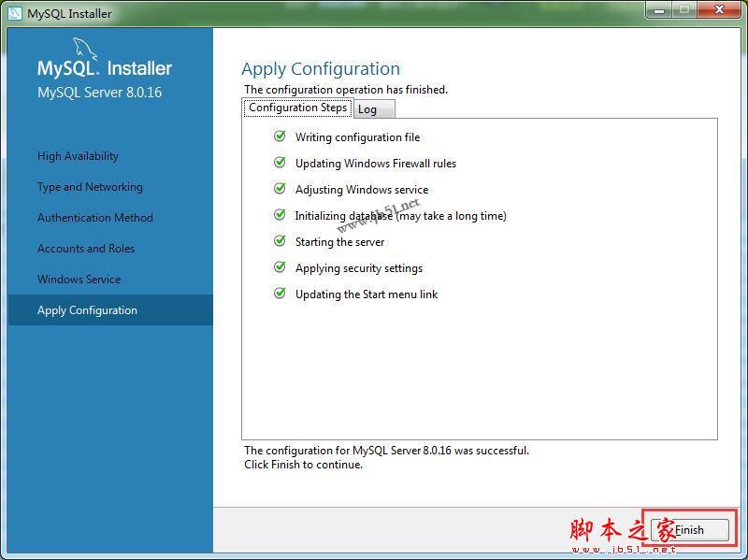This screenshot has height=560, width=748.
Task: Select the checkmark beside Adjusting Windows service
Action: click(280, 189)
